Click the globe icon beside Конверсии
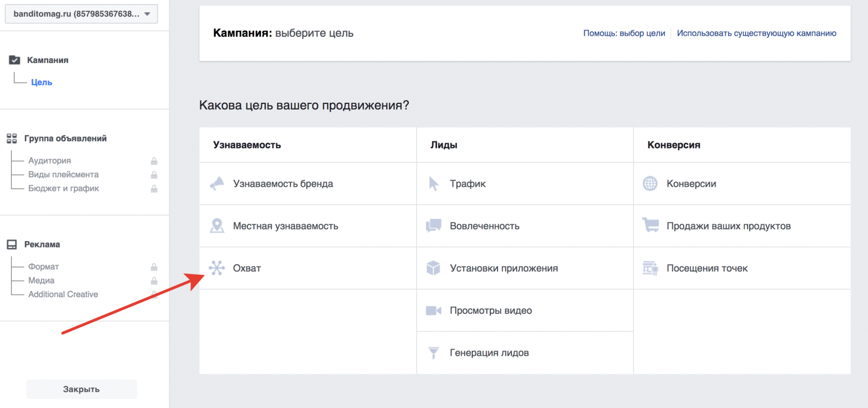This screenshot has height=408, width=868. click(650, 184)
